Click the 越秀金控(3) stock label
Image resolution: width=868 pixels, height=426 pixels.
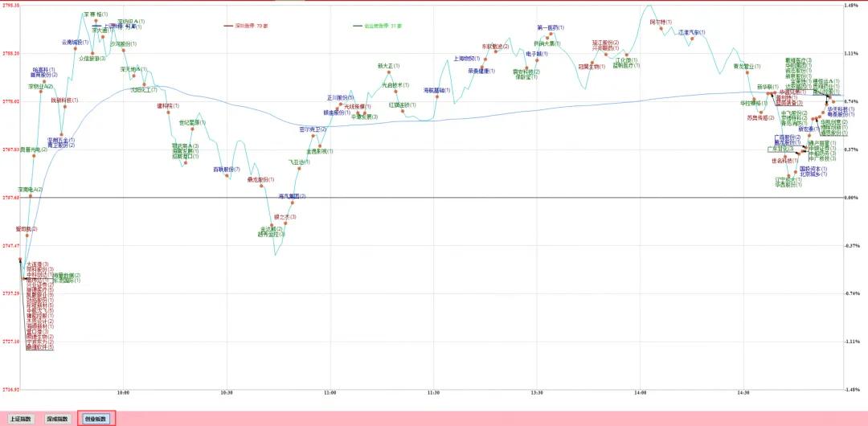[272, 235]
